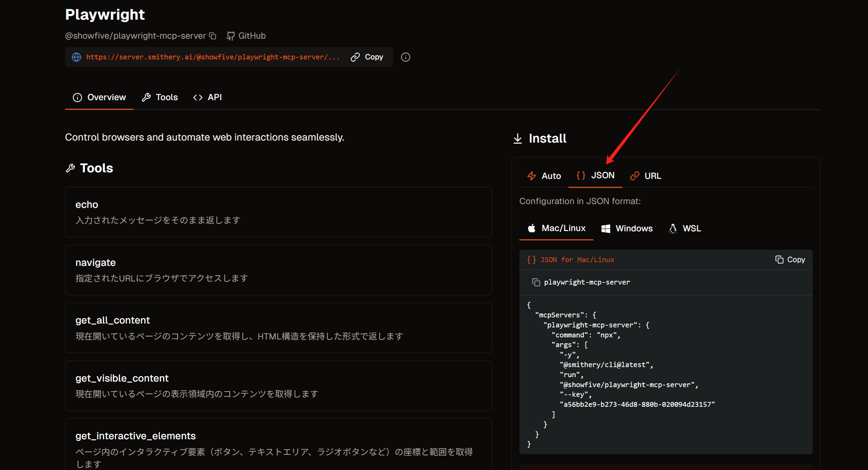
Task: Click the "@showfive/playwright-mcp-server" argument in code
Action: click(x=629, y=385)
